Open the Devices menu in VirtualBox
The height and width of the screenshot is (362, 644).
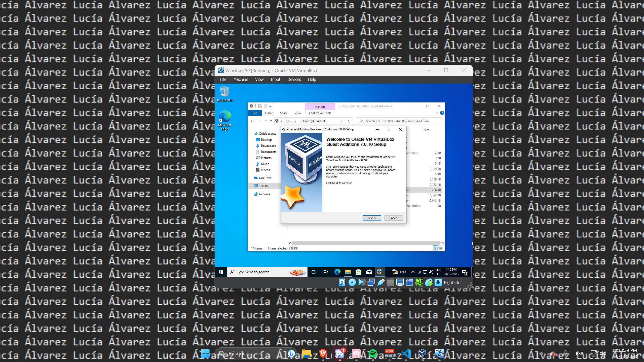(x=294, y=79)
